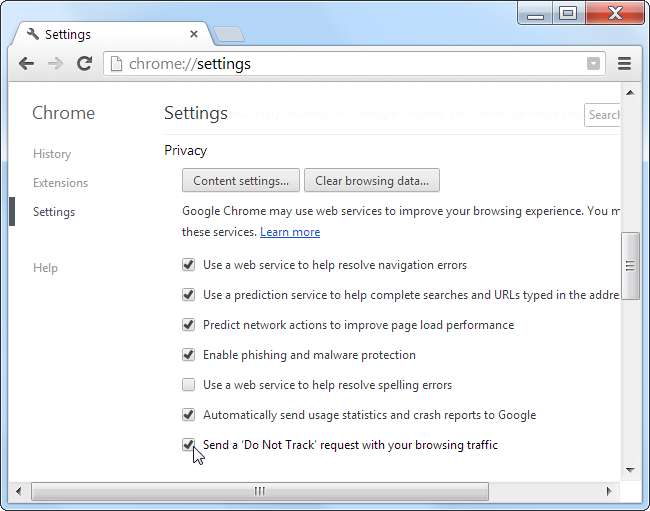This screenshot has width=650, height=511.
Task: Select Settings in the sidebar
Action: point(54,212)
